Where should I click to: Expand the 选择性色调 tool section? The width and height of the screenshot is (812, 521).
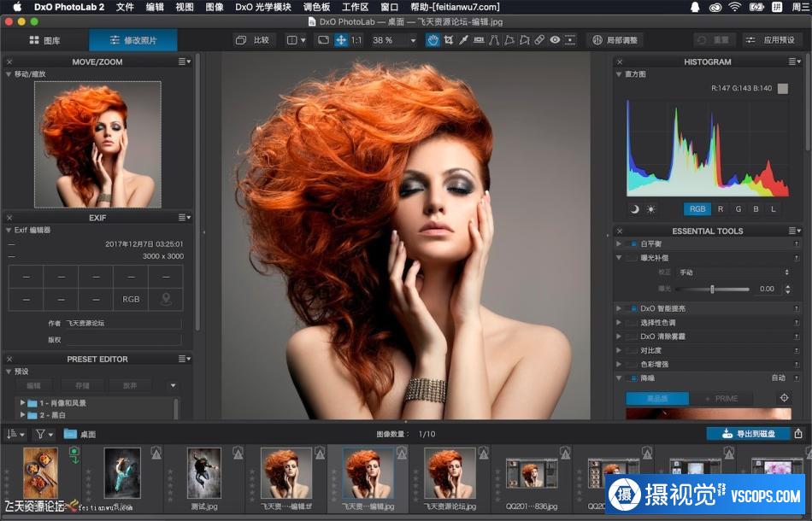pyautogui.click(x=619, y=323)
